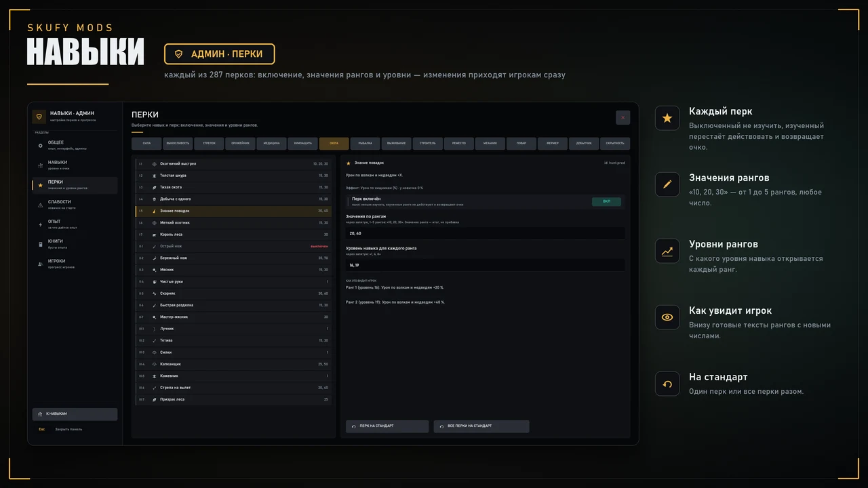Click the АДМИН · ПЕРКИ badge

point(219,54)
